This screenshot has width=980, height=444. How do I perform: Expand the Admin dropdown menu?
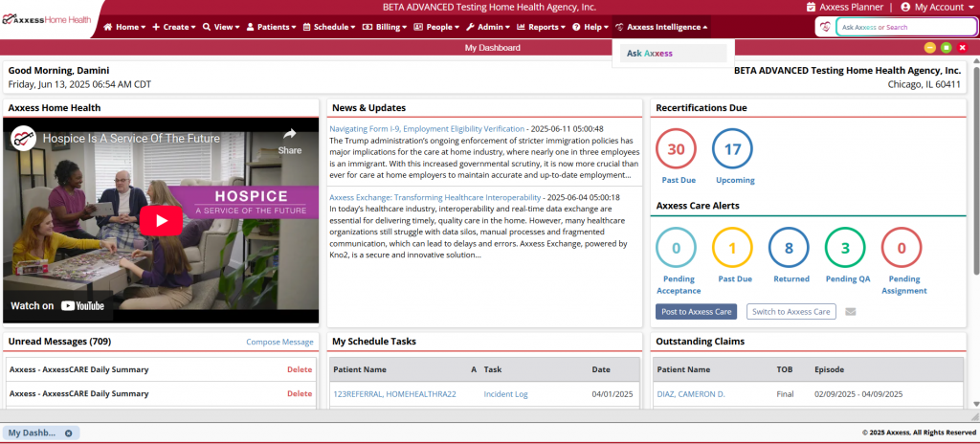coord(488,27)
